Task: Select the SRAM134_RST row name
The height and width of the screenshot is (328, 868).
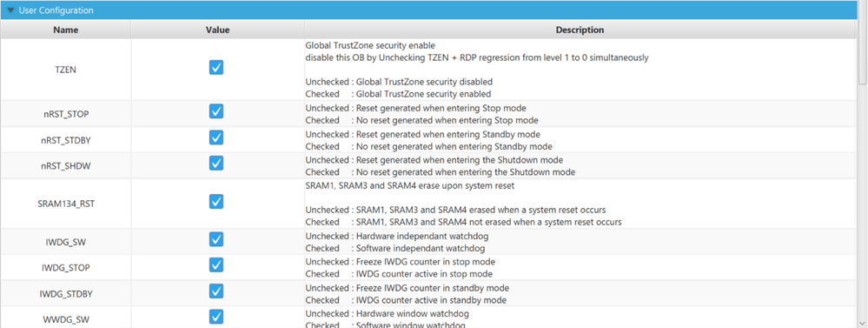Action: tap(65, 204)
